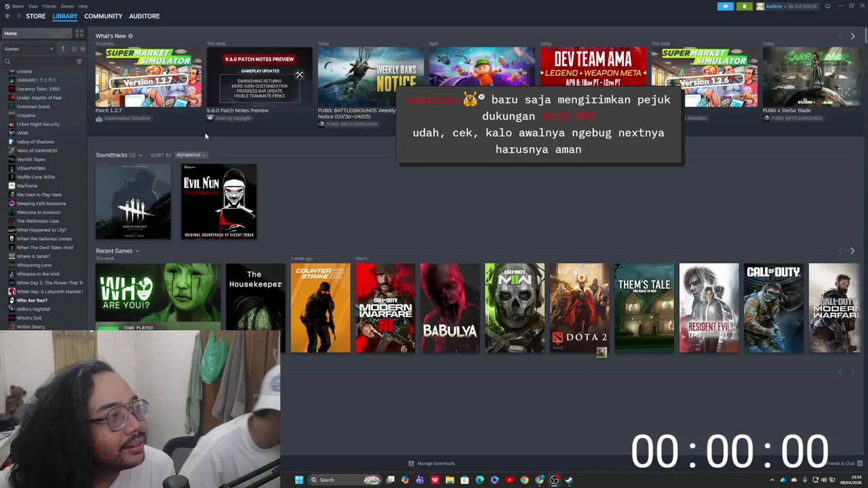Open Microsoft Edge from the taskbar

coord(479,480)
